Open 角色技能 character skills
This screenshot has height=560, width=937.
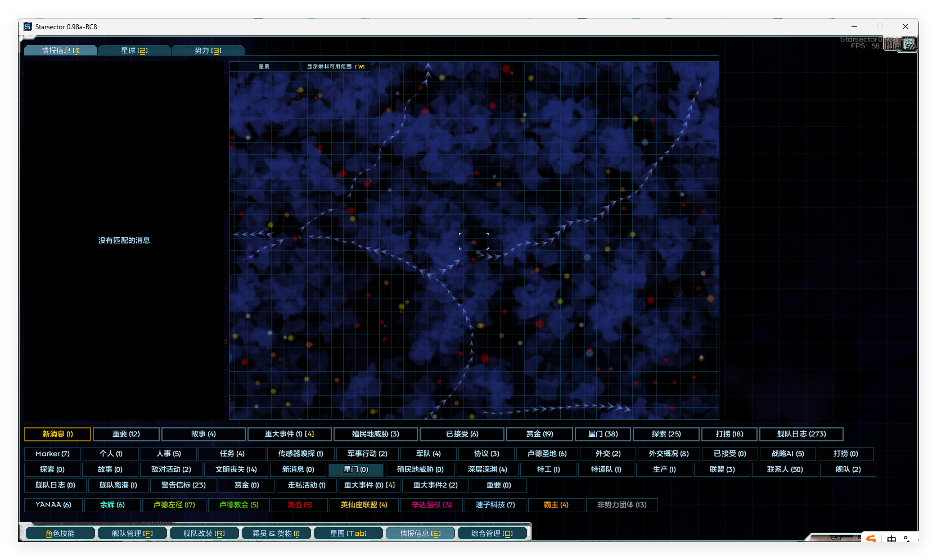tap(60, 533)
